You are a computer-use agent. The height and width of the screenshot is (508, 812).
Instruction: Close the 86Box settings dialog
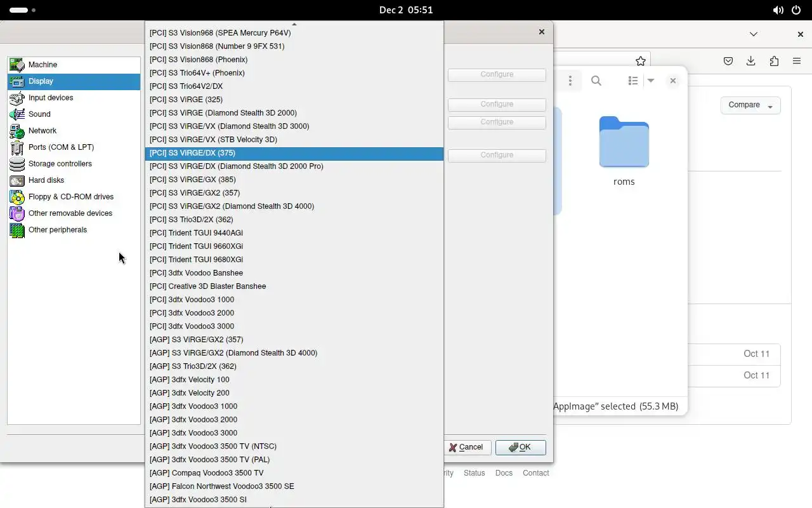[541, 32]
